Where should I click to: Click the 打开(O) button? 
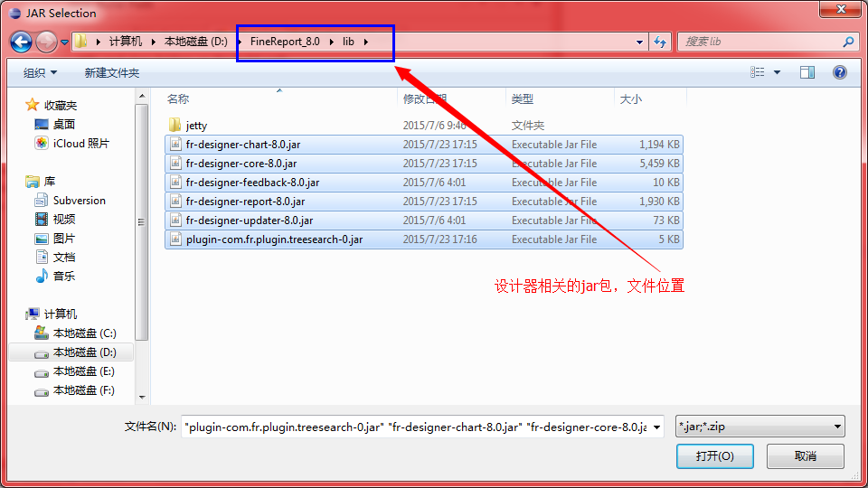point(714,455)
